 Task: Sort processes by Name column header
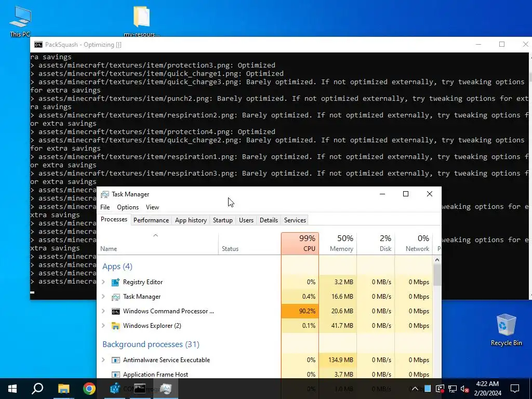click(x=158, y=243)
